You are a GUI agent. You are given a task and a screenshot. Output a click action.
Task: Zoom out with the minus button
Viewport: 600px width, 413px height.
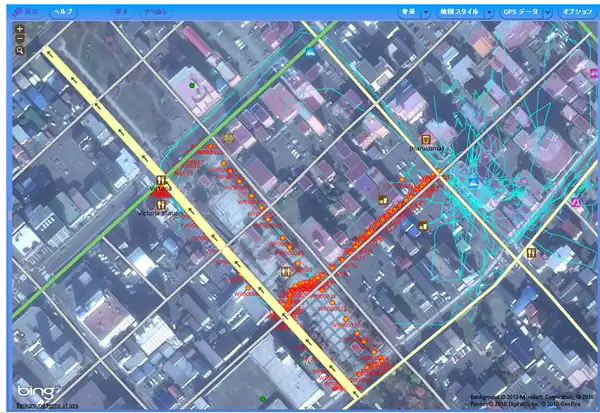pyautogui.click(x=20, y=39)
